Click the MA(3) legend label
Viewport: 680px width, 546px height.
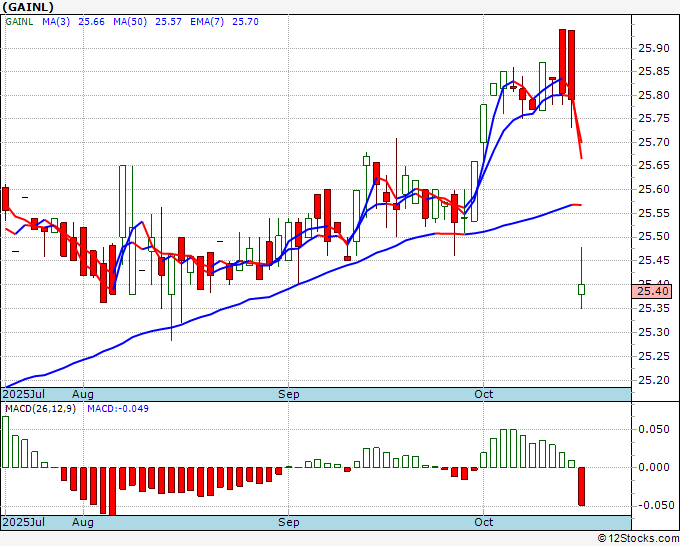coord(56,22)
